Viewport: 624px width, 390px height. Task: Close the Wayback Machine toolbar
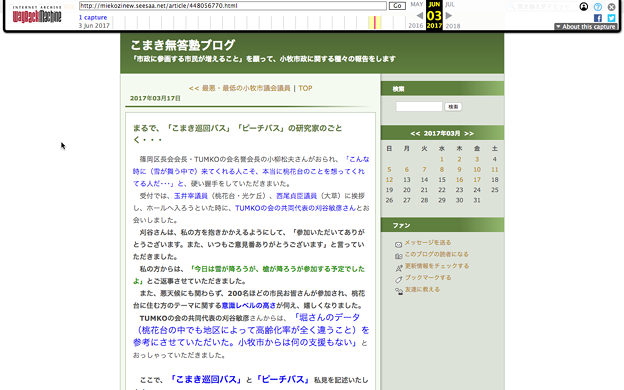coord(611,7)
